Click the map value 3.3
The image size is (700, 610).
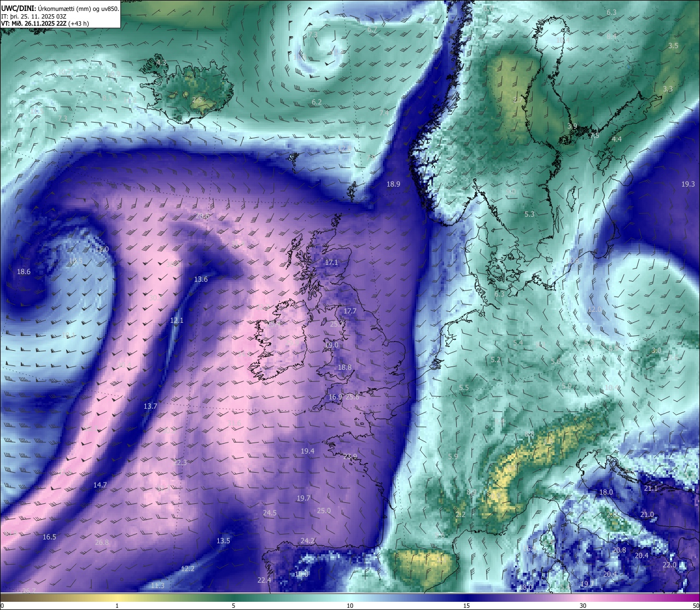tap(668, 89)
